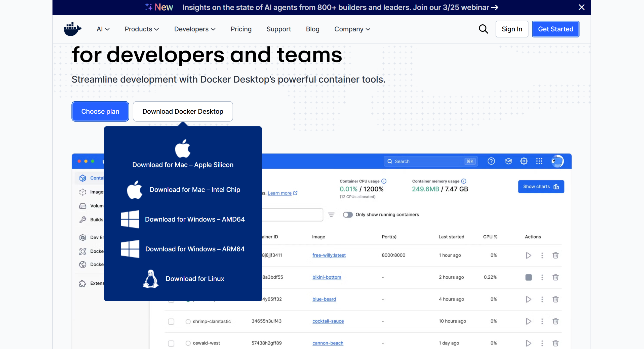Click the Choose plan button
The width and height of the screenshot is (644, 349).
click(x=100, y=111)
